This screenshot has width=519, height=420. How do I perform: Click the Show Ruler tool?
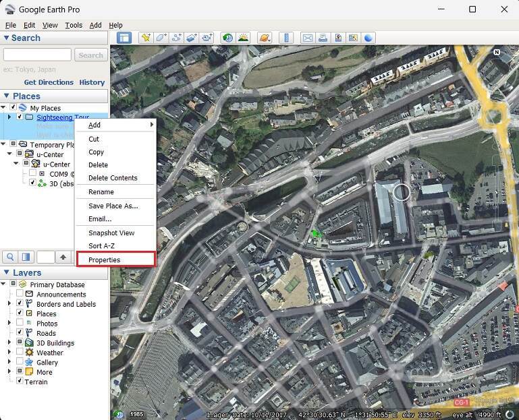[286, 38]
